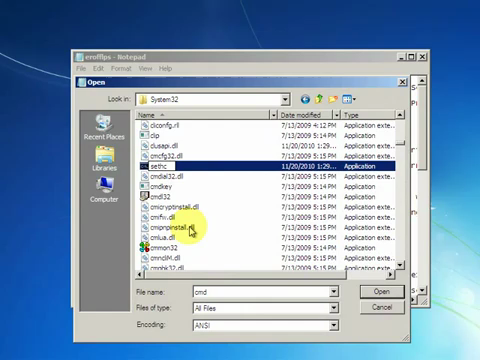Close the Open dialog
Screen dimensions: 480x360
click(x=403, y=82)
